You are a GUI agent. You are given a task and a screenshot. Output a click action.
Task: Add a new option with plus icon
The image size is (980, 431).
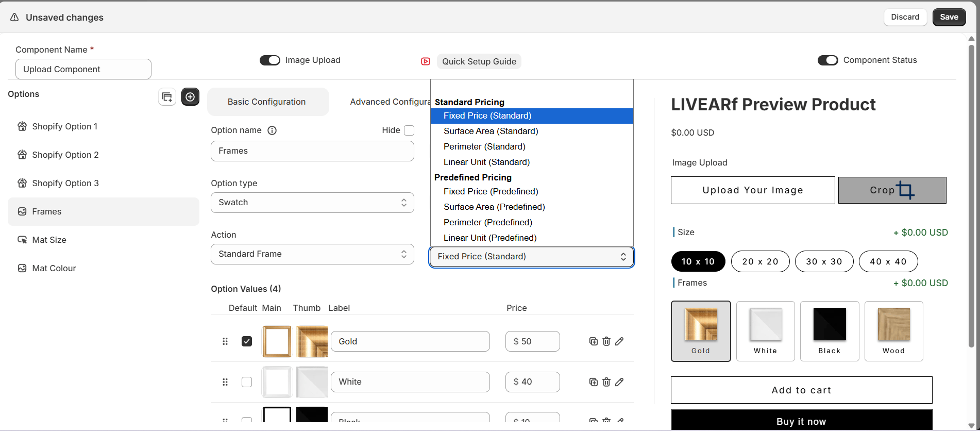point(190,97)
